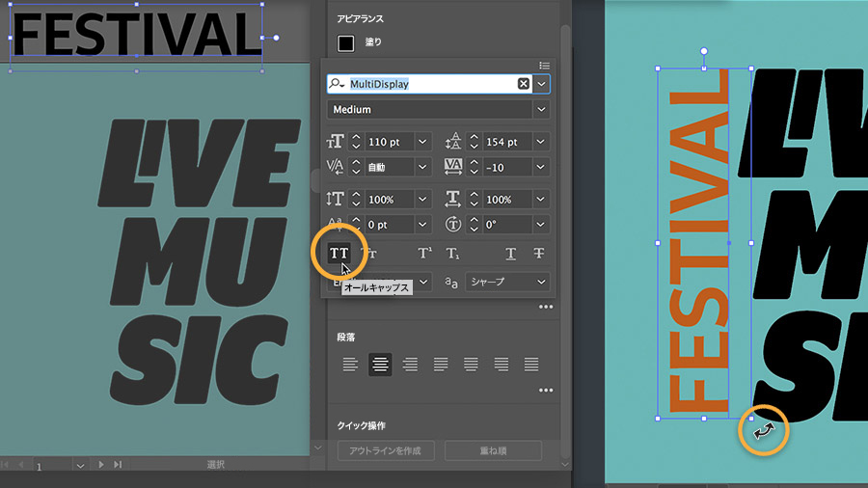868x488 pixels.
Task: Toggle the Superscript button
Action: coord(424,254)
